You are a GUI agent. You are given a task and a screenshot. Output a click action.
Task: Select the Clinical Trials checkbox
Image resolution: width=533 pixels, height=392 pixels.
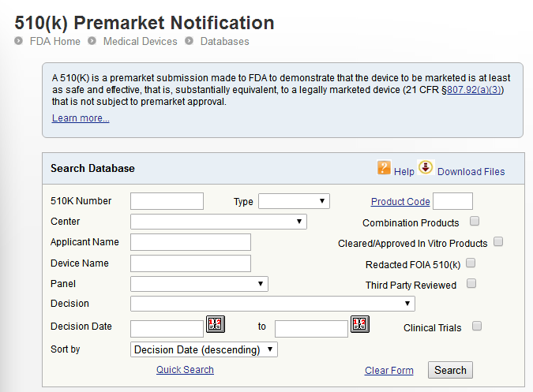(x=477, y=326)
